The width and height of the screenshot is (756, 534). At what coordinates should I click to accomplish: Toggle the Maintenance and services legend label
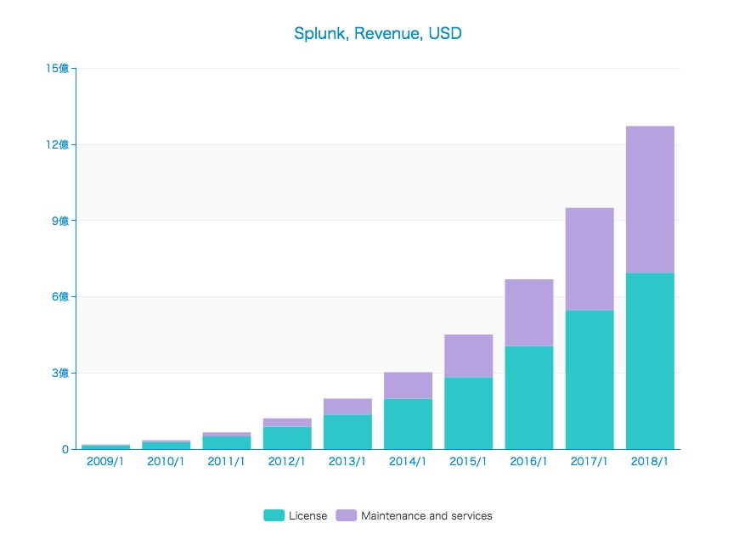[426, 515]
